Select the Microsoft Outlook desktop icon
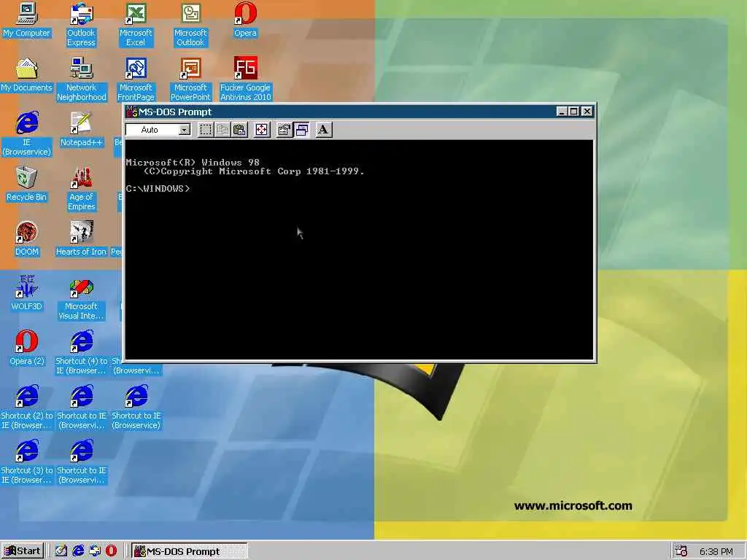The width and height of the screenshot is (747, 560). [x=190, y=25]
